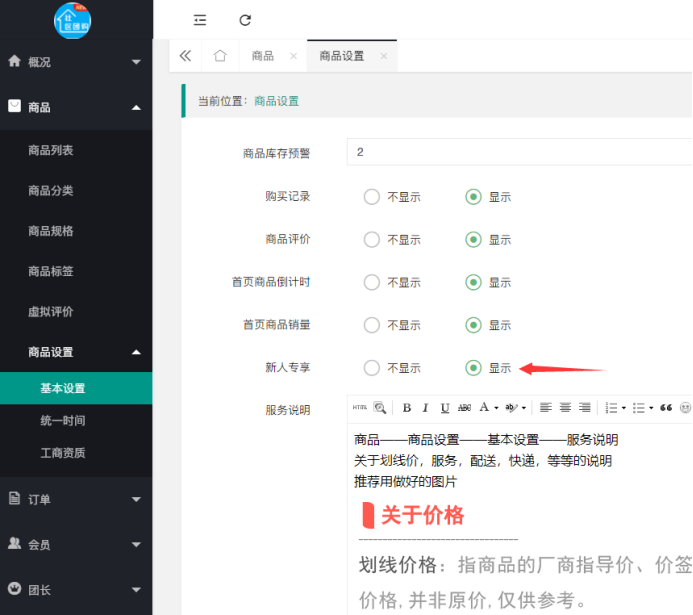Go to the home tab icon
Image resolution: width=693 pixels, height=615 pixels.
tap(220, 56)
